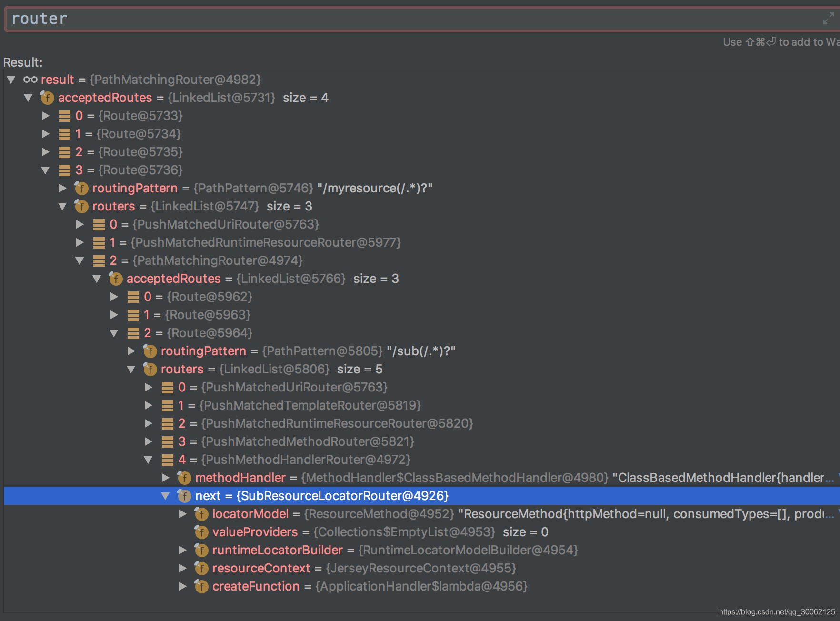Image resolution: width=840 pixels, height=621 pixels.
Task: Click field icon of routingPattern PathPattern@5805
Action: pos(150,351)
